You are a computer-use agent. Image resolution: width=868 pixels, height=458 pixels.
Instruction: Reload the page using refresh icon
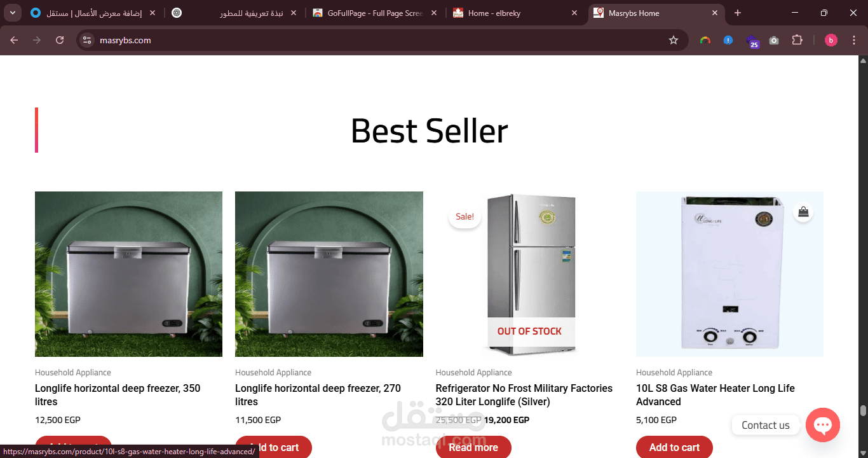(60, 40)
